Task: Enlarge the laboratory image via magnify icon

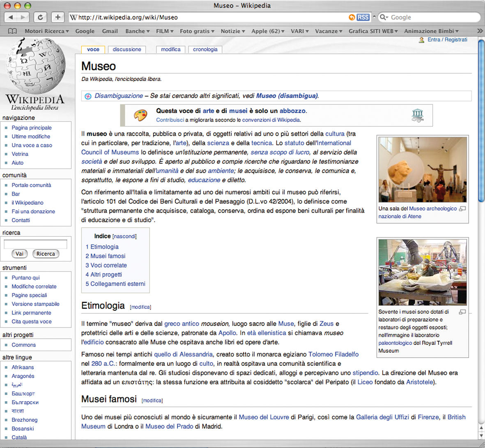Action: click(462, 312)
